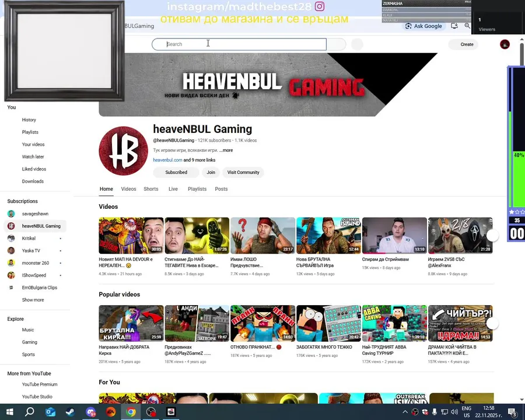Open the DEVOUR video thumbnail, 30:05

point(131,236)
